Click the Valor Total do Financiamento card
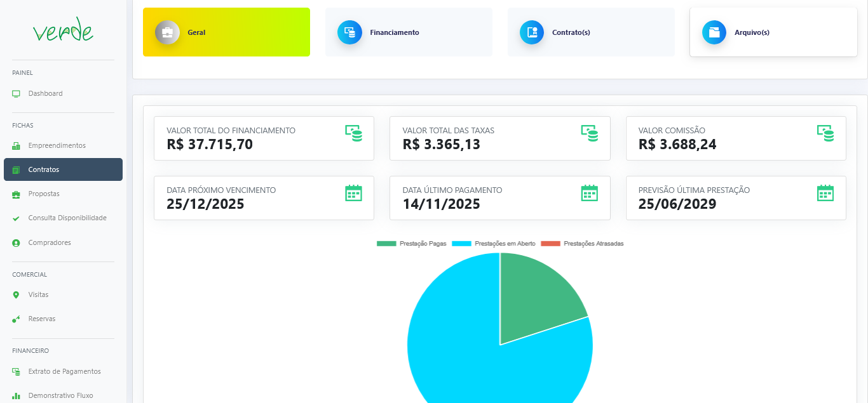The height and width of the screenshot is (403, 868). [263, 138]
